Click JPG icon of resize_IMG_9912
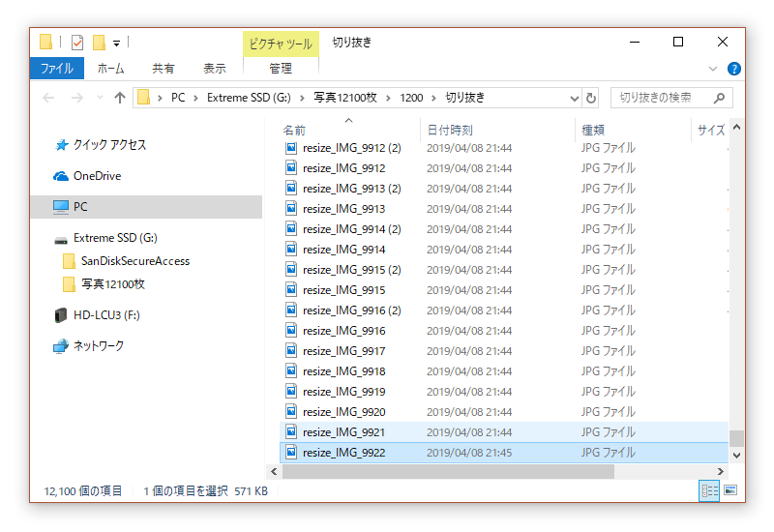Screen dimensions: 774x532 click(291, 168)
